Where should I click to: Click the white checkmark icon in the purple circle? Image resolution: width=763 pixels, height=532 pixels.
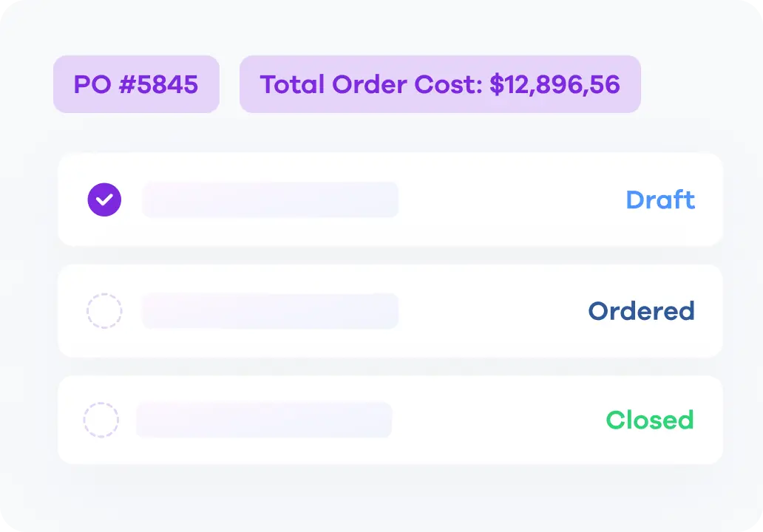[104, 199]
